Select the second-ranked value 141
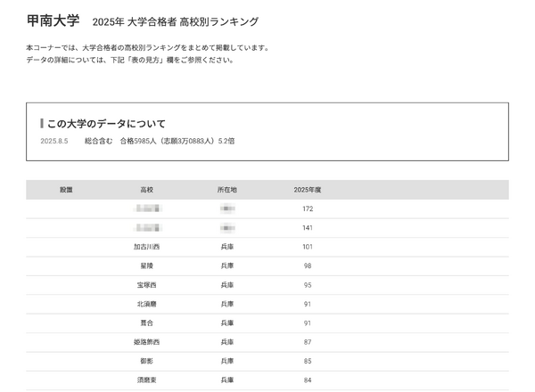535x392 pixels. click(308, 228)
